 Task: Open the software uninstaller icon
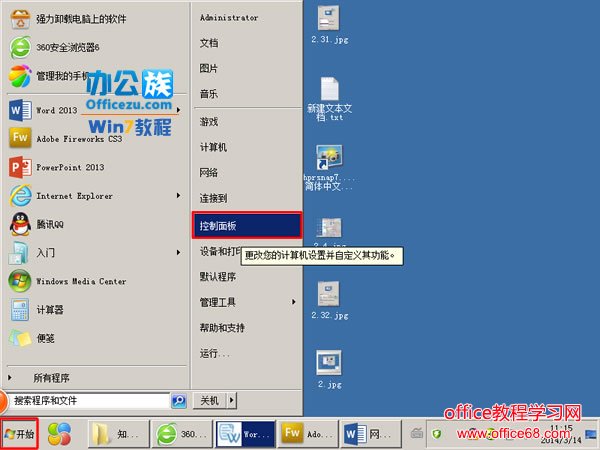pos(21,19)
